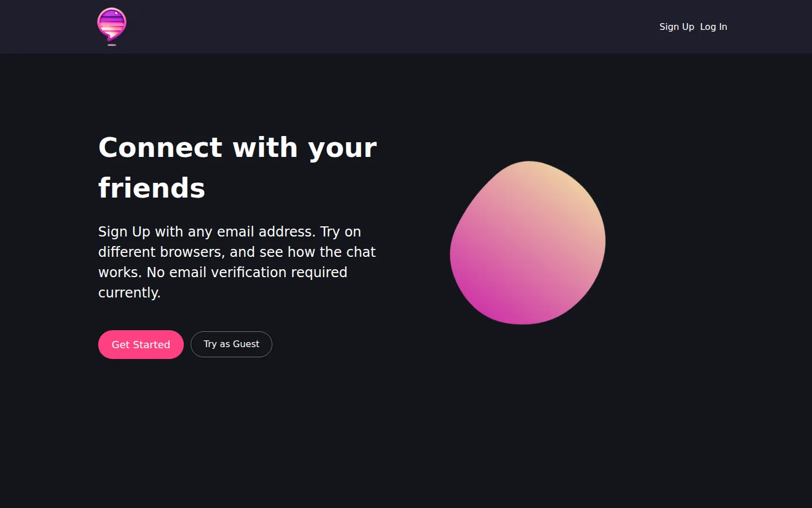Click the gradient blob illustration

pyautogui.click(x=528, y=242)
